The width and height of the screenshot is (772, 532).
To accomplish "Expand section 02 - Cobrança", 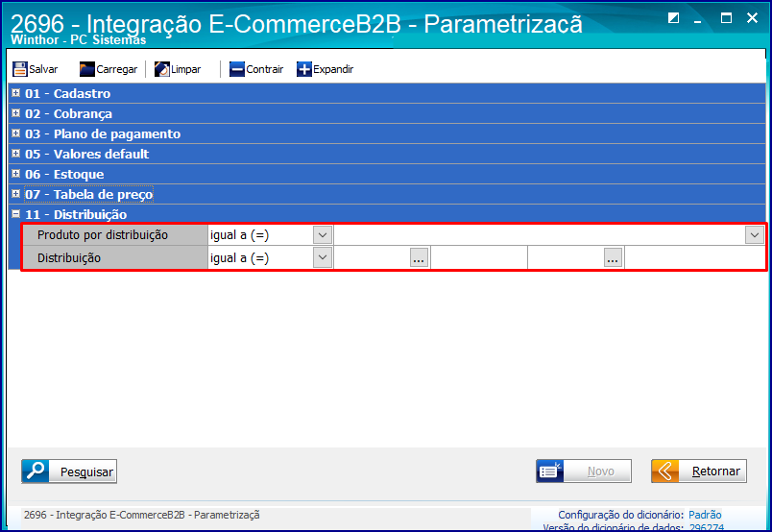I will pos(15,112).
